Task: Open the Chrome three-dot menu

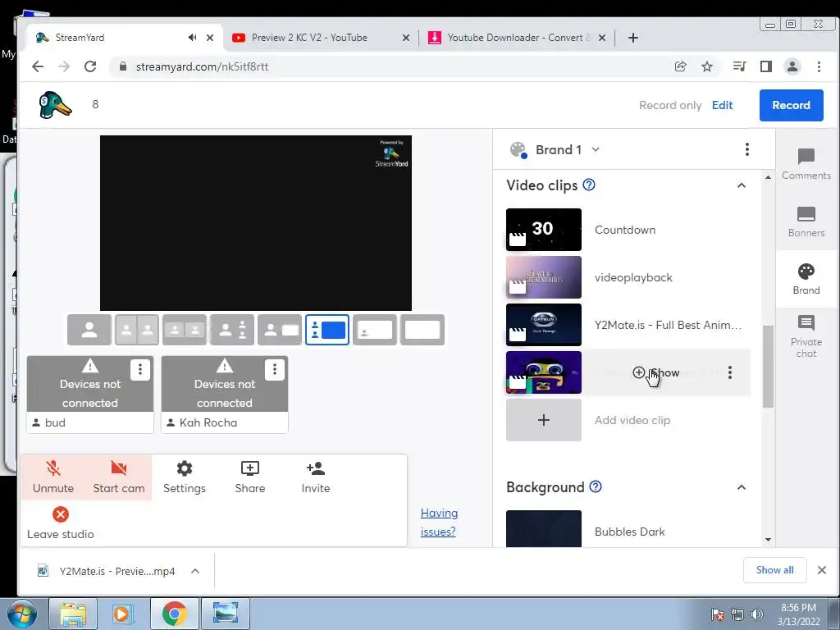Action: click(x=819, y=66)
